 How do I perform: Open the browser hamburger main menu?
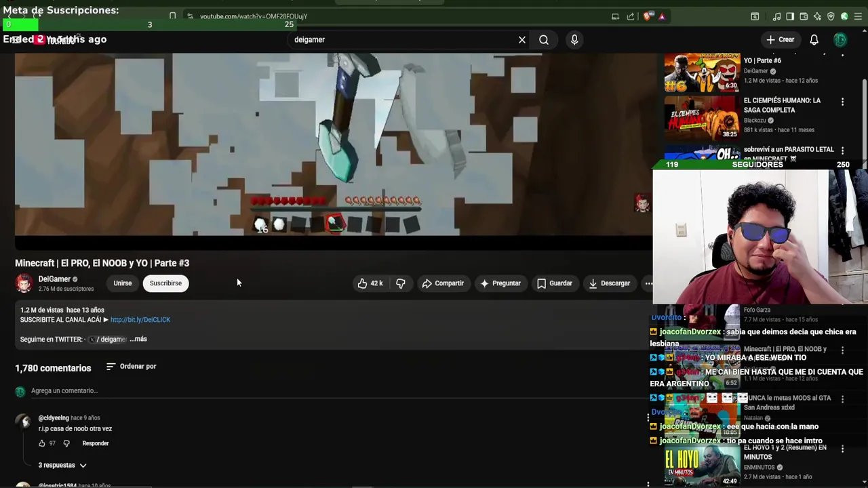click(x=859, y=16)
